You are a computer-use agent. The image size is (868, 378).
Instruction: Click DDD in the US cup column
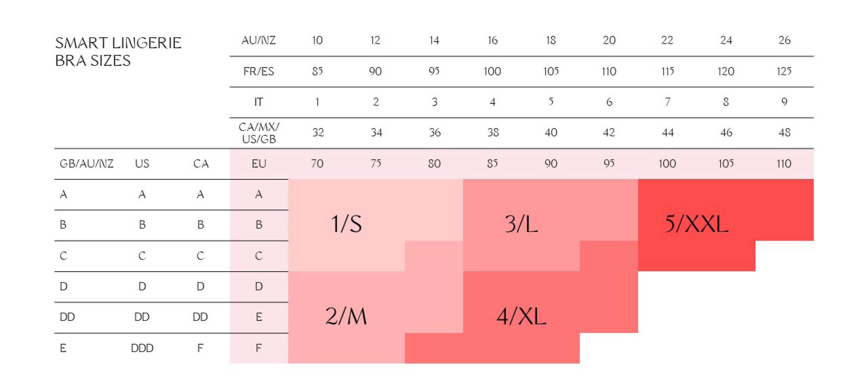pyautogui.click(x=142, y=348)
